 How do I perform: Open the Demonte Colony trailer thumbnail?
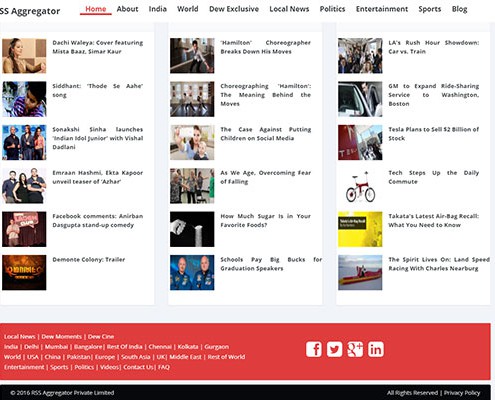(x=24, y=272)
